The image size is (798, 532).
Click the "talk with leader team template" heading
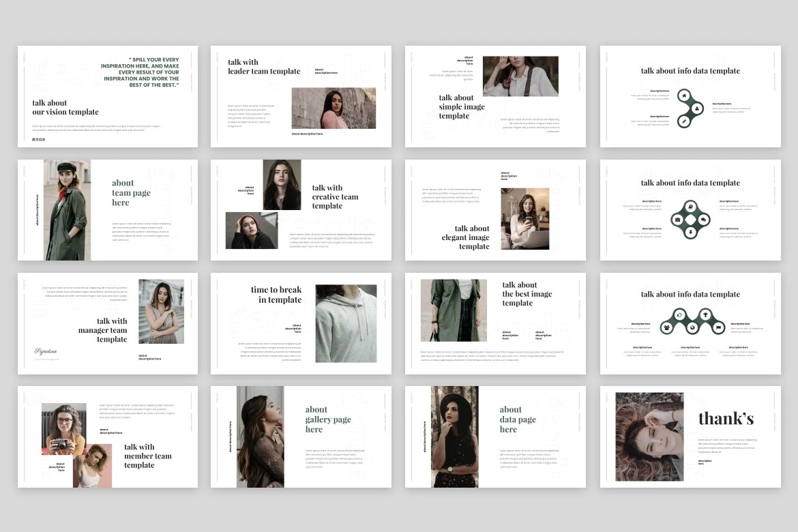pyautogui.click(x=264, y=67)
